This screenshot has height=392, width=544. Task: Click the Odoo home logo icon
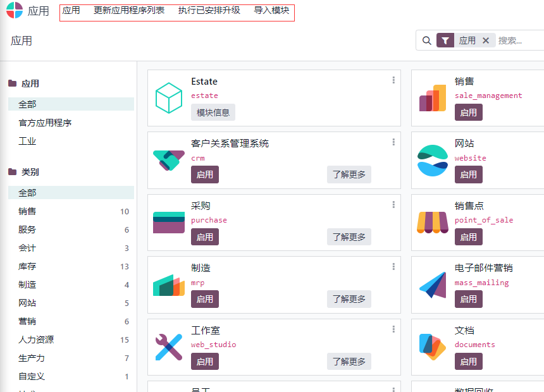15,11
